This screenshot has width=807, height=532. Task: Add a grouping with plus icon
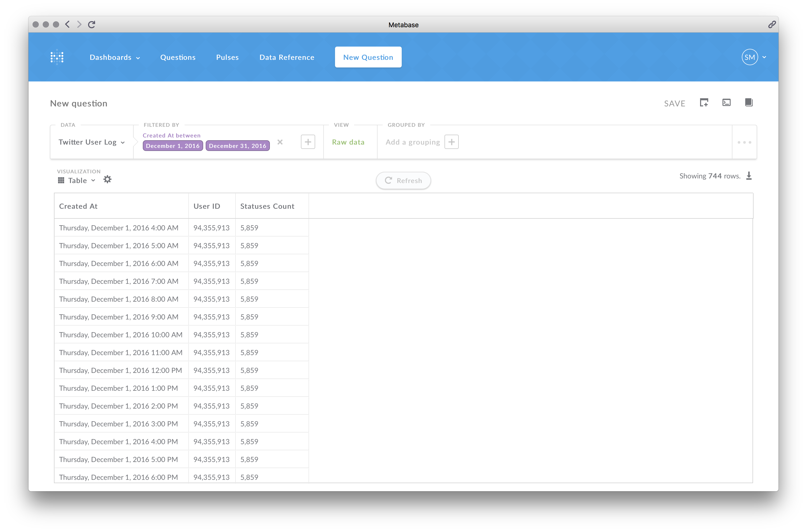coord(451,142)
